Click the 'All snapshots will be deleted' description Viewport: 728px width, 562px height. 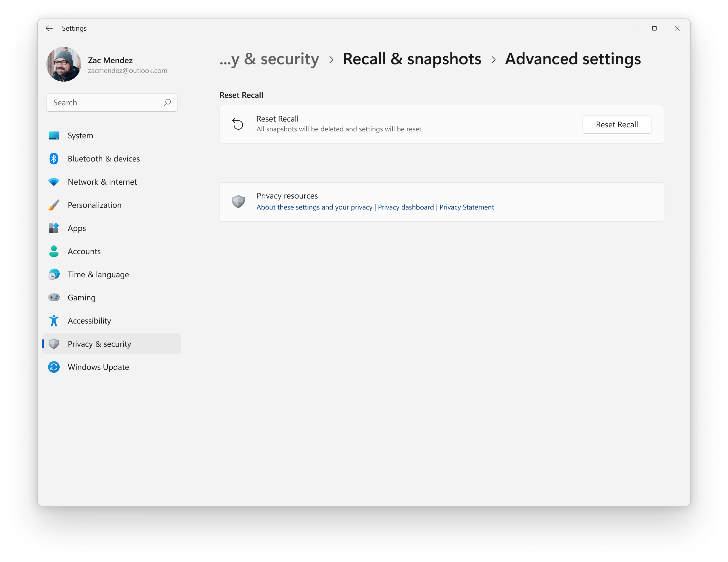tap(339, 129)
